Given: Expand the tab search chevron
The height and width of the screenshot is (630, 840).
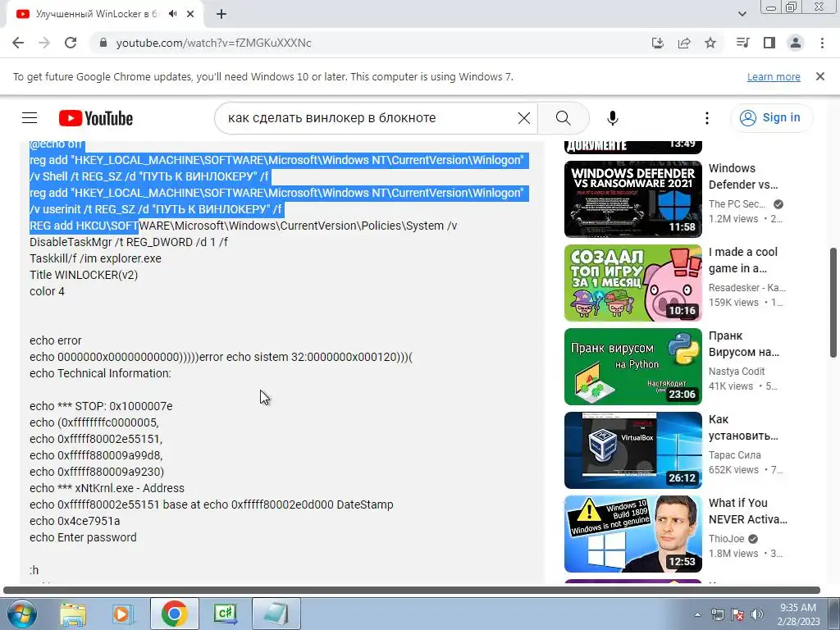Looking at the screenshot, I should pyautogui.click(x=742, y=14).
